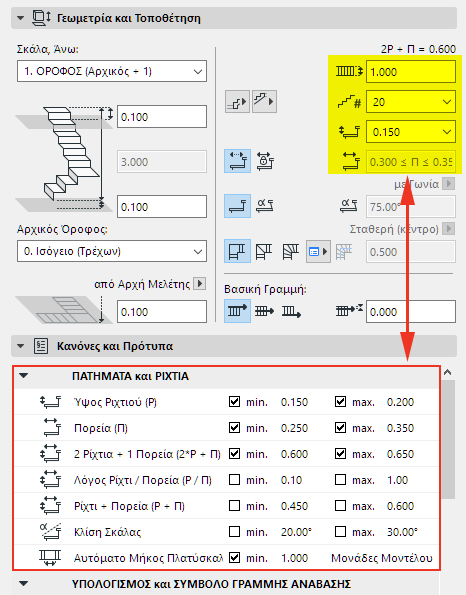Click the rules document icon in Κανόνες και Πρότυπα
This screenshot has height=595, width=466.
(41, 346)
